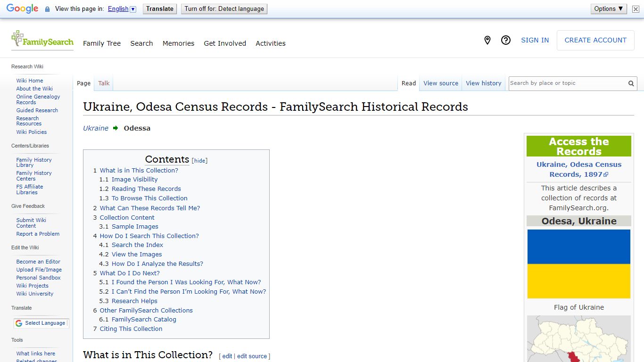
Task: Click edit link beside What is in This Collection heading
Action: (x=227, y=356)
